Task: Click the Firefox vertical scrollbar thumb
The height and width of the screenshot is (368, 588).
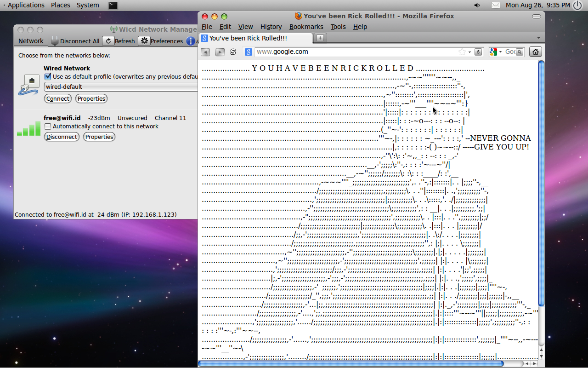Action: (x=541, y=183)
